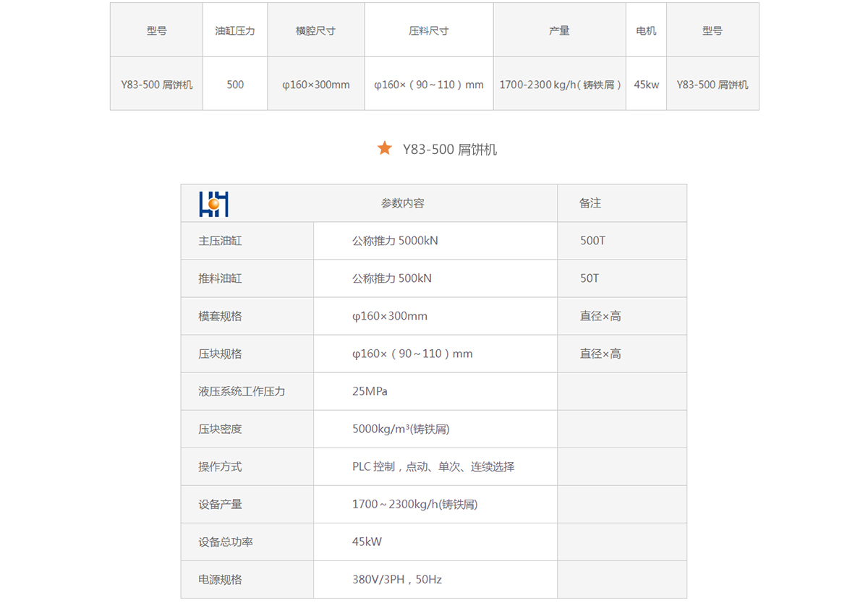This screenshot has width=868, height=603.
Task: Click the 模腔尺寸 column header
Action: coord(315,31)
